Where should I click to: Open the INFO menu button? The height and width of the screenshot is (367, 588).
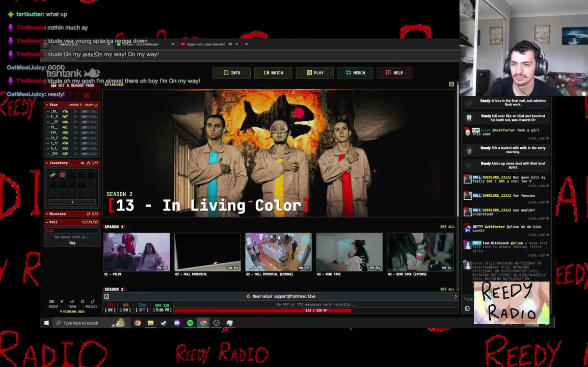coord(232,73)
